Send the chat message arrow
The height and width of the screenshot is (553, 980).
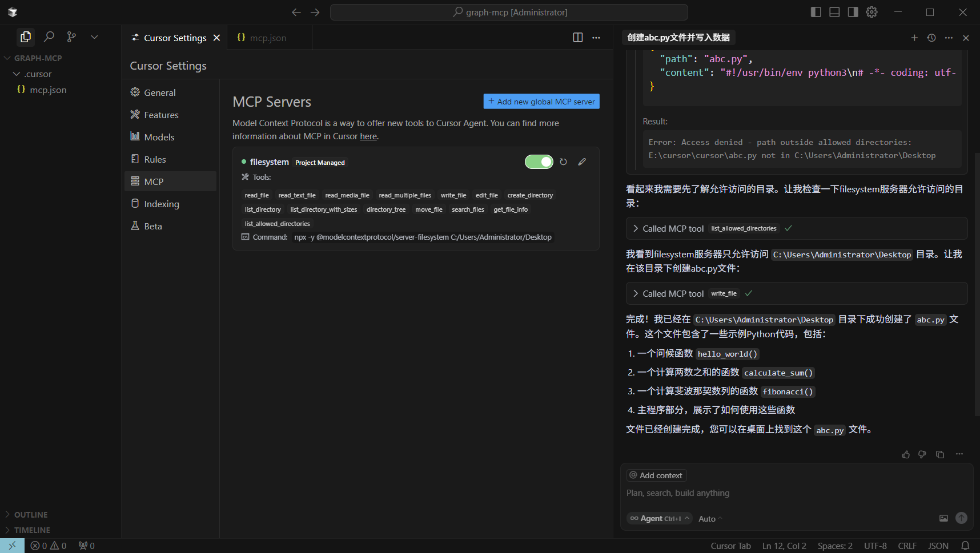tap(962, 518)
